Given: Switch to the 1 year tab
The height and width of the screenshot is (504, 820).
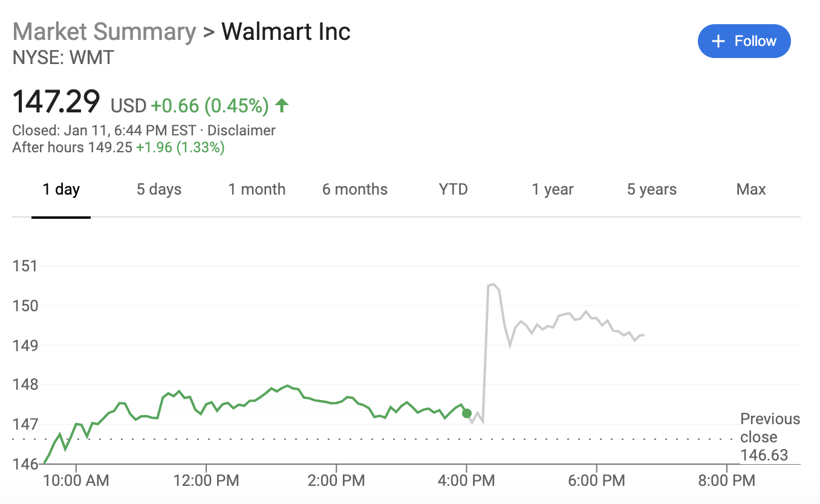Looking at the screenshot, I should coord(552,189).
